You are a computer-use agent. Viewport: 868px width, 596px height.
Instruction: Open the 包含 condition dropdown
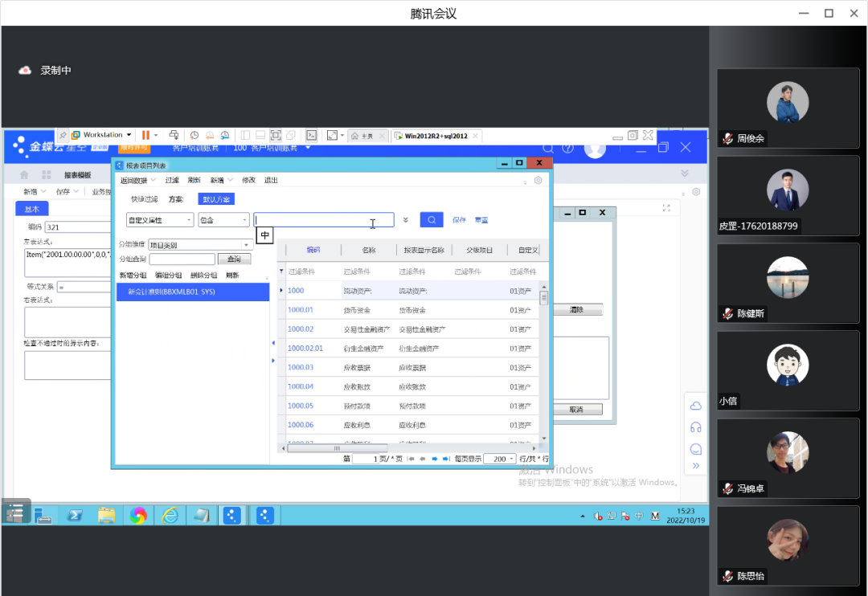click(x=223, y=220)
